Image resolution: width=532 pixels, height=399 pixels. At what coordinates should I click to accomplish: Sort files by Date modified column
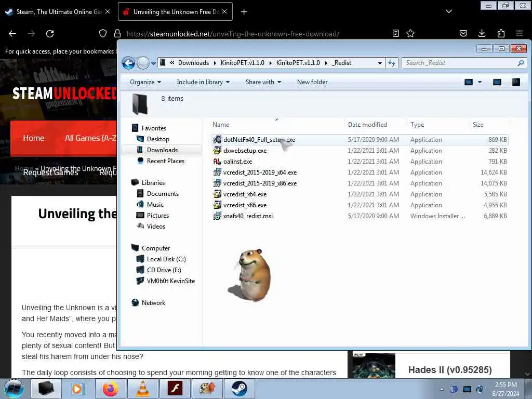pyautogui.click(x=376, y=125)
